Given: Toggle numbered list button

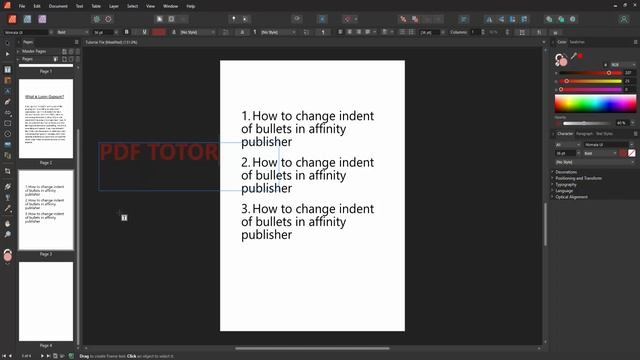Looking at the screenshot, I should coord(411,32).
